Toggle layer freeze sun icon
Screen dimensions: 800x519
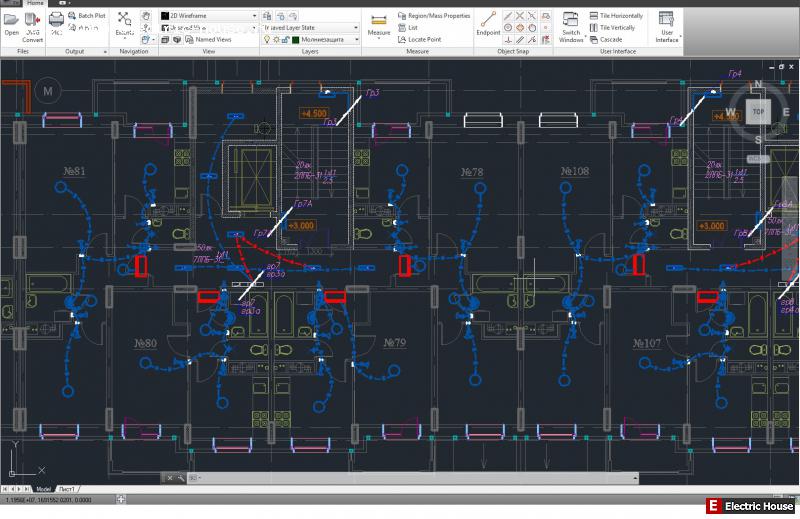[275, 40]
